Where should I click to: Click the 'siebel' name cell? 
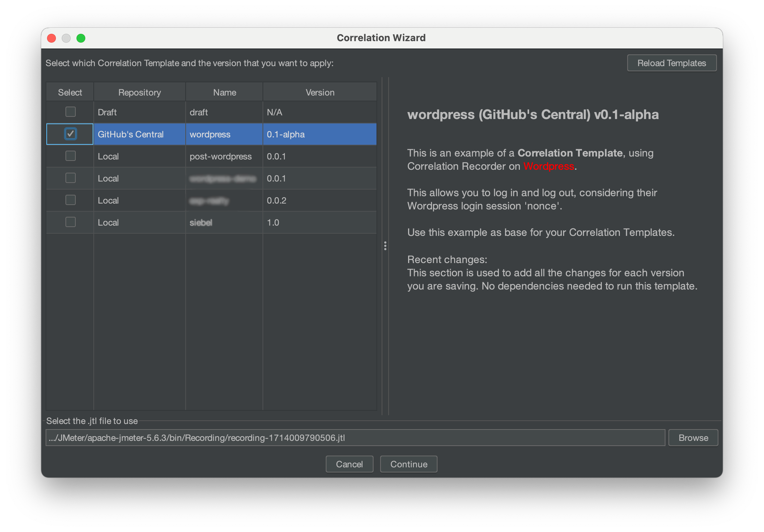(224, 222)
